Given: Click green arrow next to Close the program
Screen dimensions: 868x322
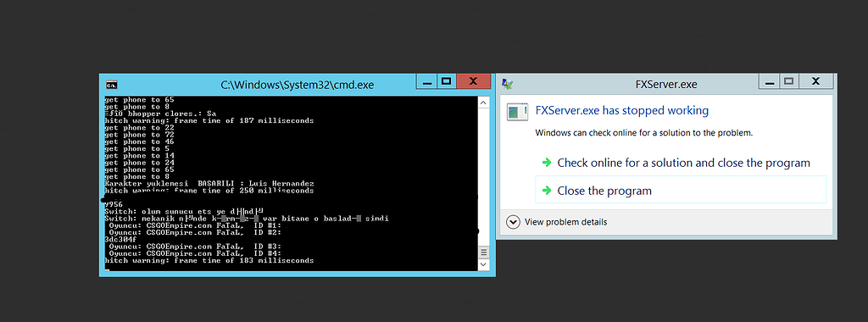Looking at the screenshot, I should click(x=547, y=191).
